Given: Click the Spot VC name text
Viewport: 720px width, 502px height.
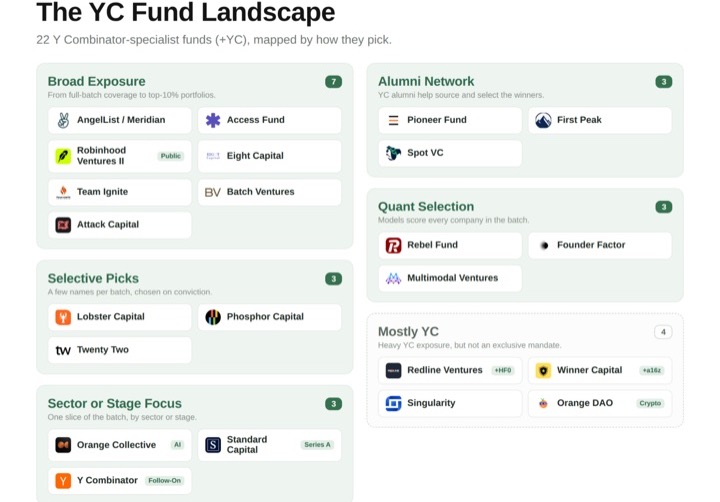Looking at the screenshot, I should pyautogui.click(x=425, y=153).
